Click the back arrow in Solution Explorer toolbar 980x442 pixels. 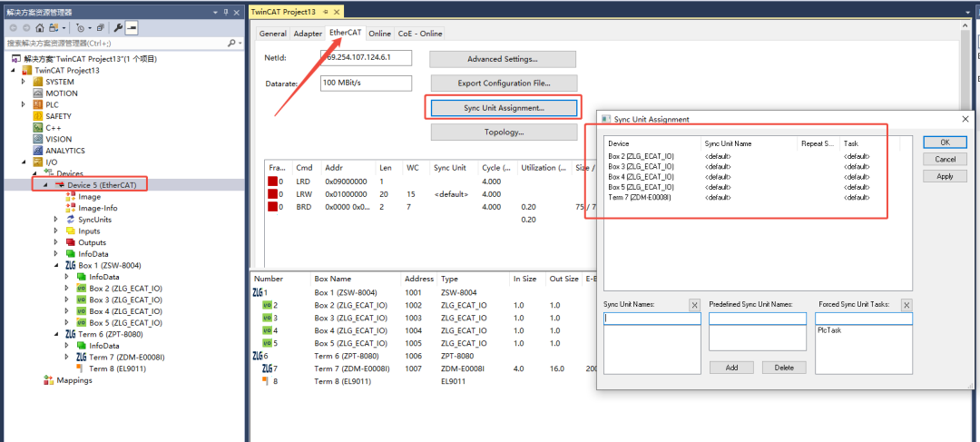tap(13, 27)
